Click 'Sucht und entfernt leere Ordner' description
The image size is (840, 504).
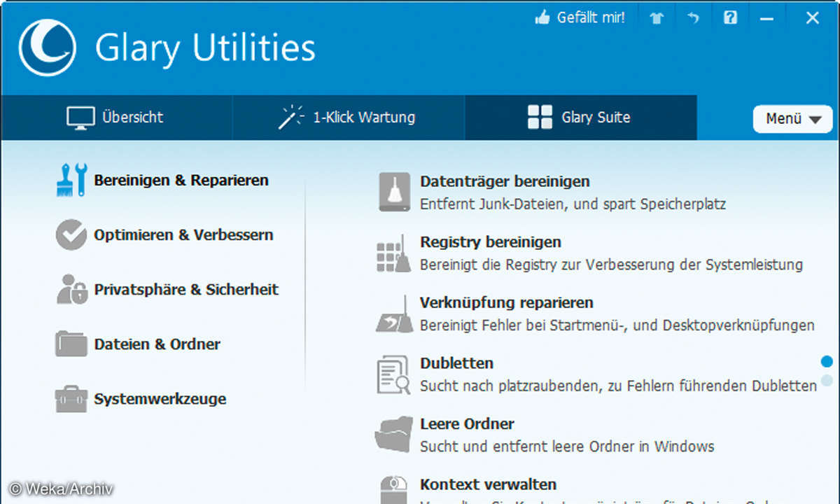pos(567,447)
